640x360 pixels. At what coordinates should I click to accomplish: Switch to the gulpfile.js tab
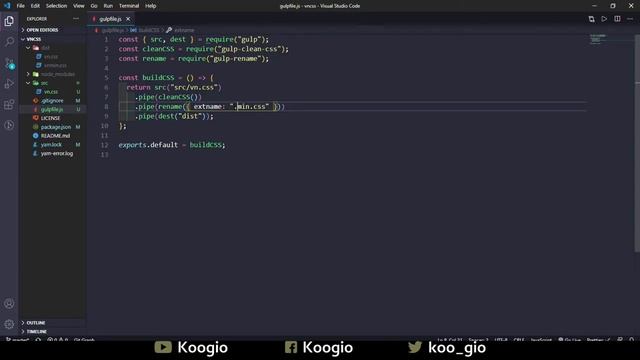(110, 19)
